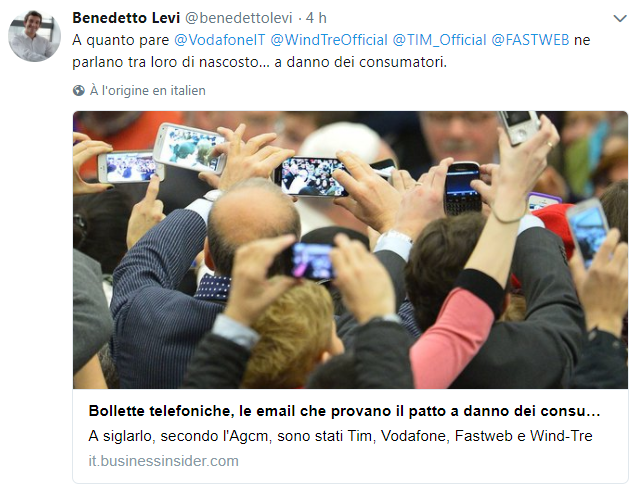The image size is (636, 500).
Task: Click tweet text "a danno dei consumatori"
Action: click(360, 62)
